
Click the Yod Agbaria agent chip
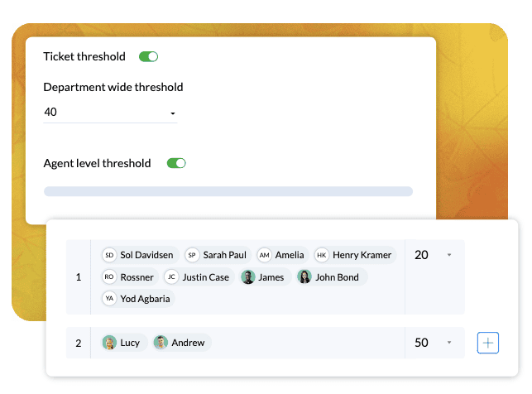(x=138, y=299)
